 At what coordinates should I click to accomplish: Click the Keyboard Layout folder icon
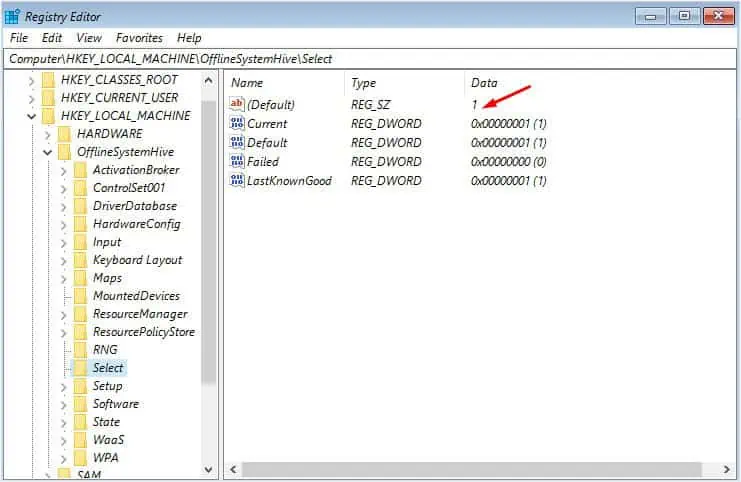80,260
